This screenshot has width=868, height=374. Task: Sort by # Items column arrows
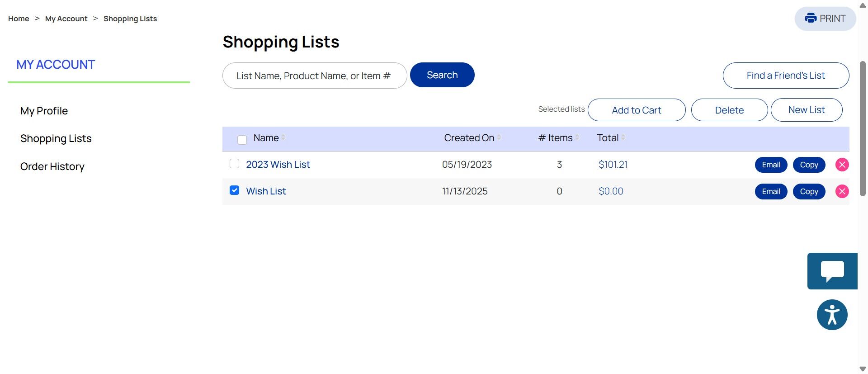point(577,137)
